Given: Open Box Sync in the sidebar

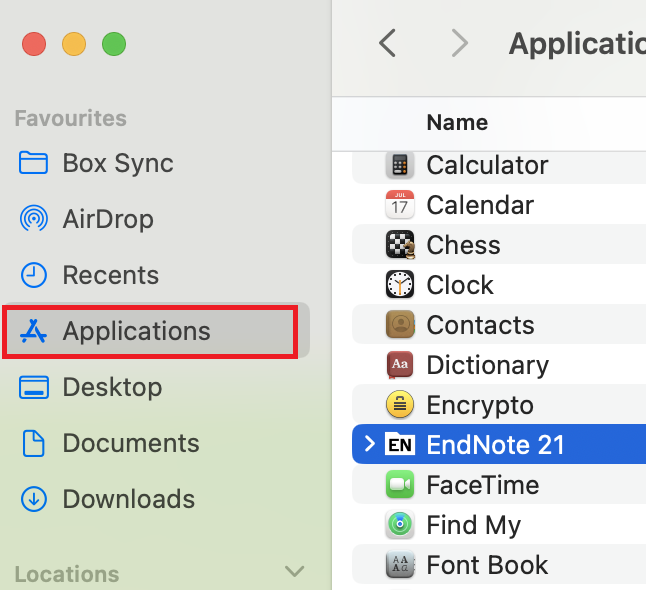Looking at the screenshot, I should 117,163.
